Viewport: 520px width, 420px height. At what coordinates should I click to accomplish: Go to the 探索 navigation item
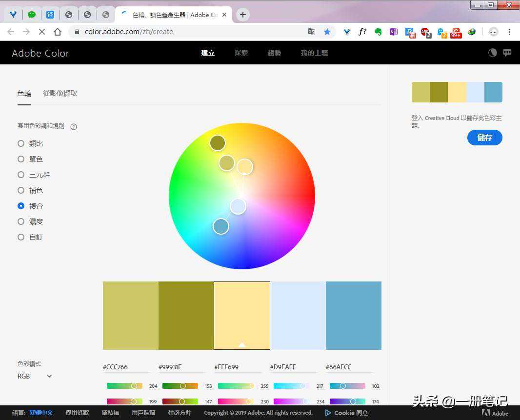pyautogui.click(x=241, y=53)
